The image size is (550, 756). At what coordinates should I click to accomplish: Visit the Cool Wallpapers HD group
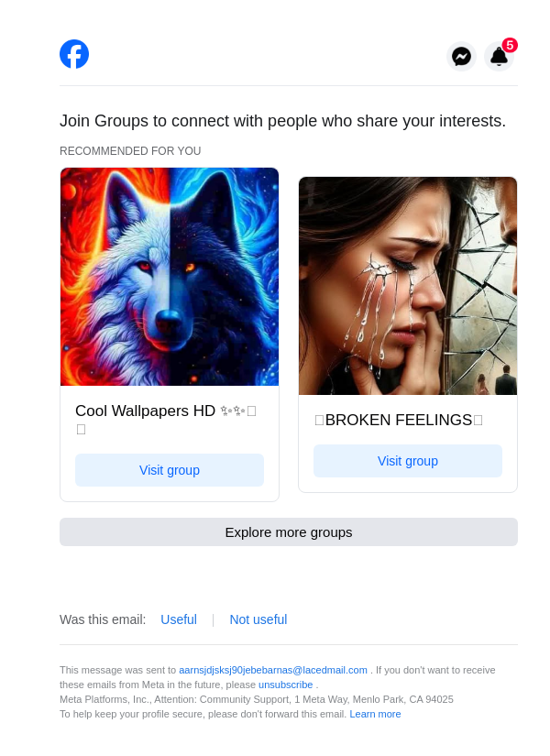(x=170, y=470)
